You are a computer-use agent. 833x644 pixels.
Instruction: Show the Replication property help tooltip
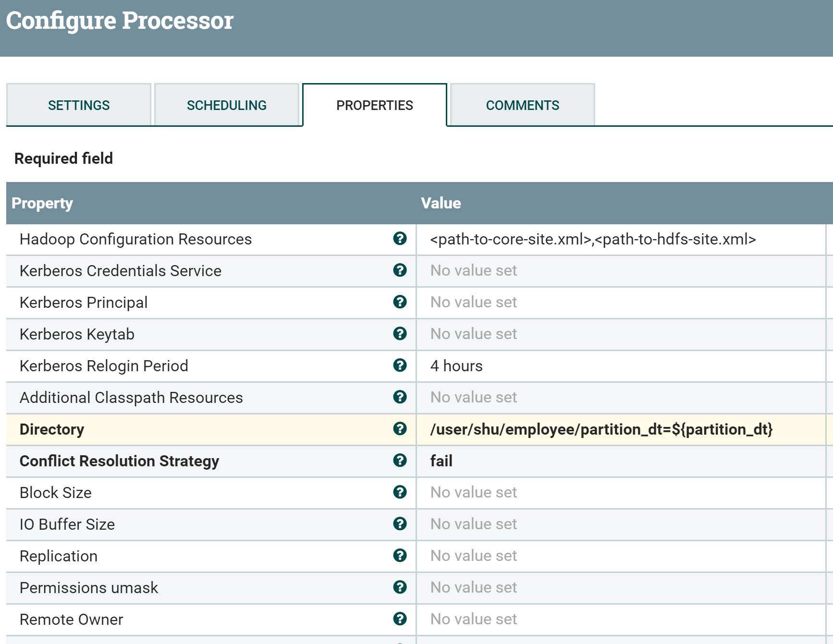point(400,556)
